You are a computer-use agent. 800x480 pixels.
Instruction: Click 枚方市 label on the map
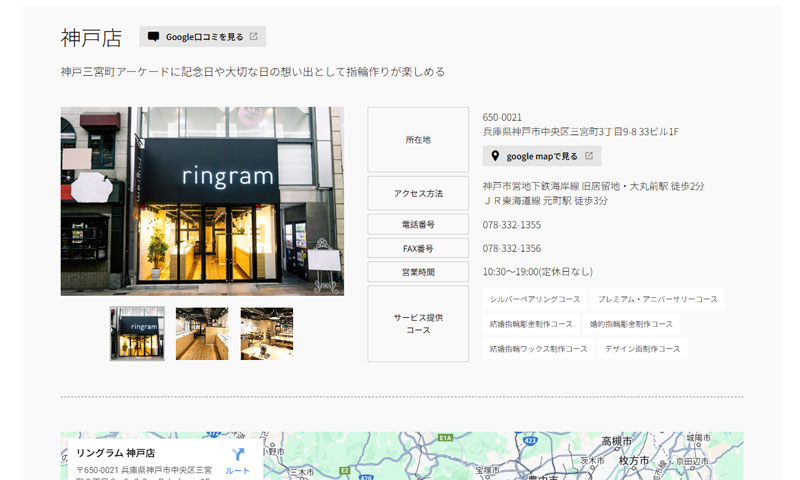coord(634,461)
